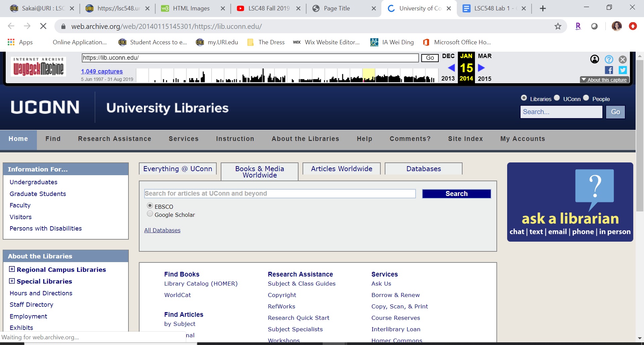Viewport: 644px width, 345px height.
Task: Go to next capture with blue right arrow
Action: [481, 68]
